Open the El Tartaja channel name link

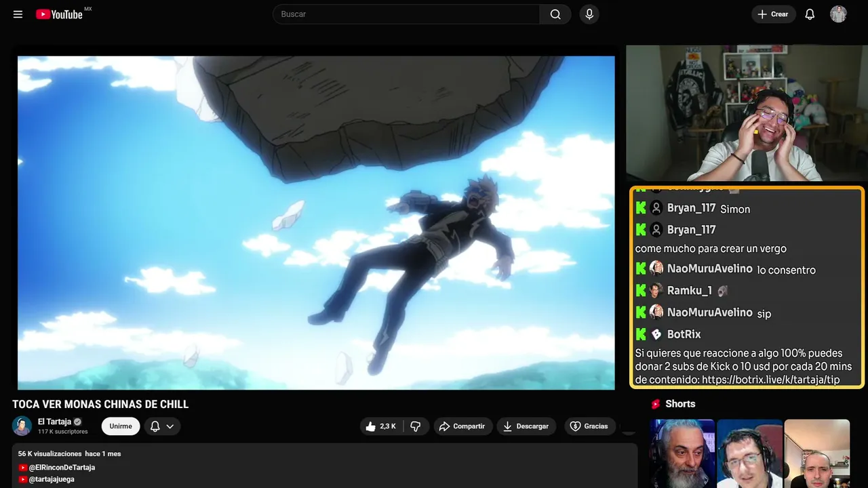54,422
